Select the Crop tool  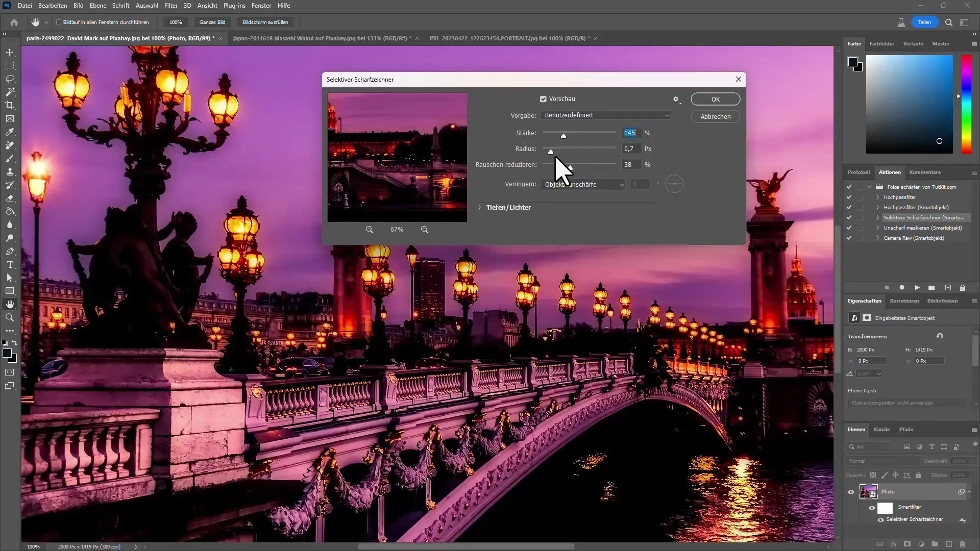tap(10, 105)
